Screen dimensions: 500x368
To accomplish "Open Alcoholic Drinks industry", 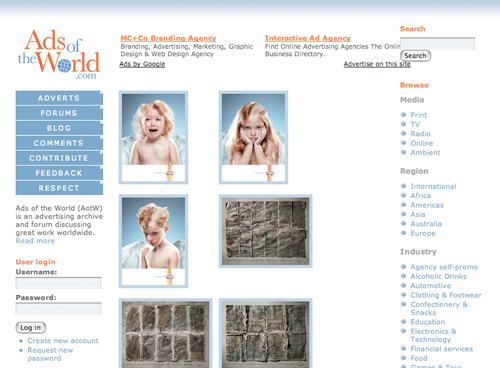I will pos(438,276).
